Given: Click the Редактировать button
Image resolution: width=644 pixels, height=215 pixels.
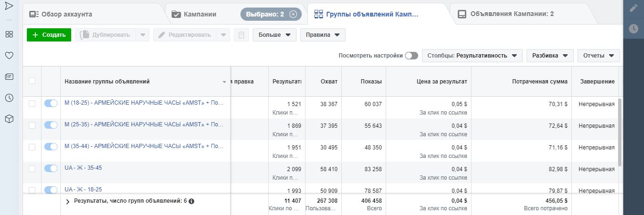Looking at the screenshot, I should click(185, 35).
